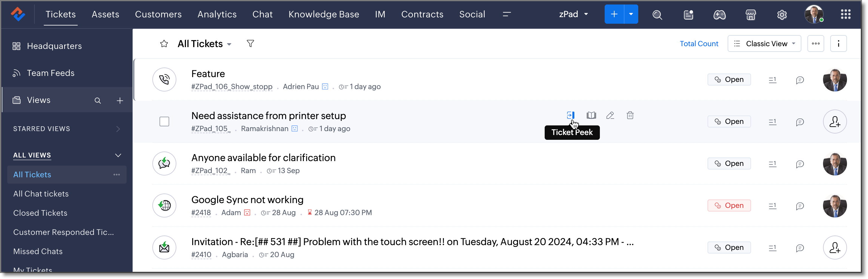Open the collapsed tabs overflow menu

point(507,14)
